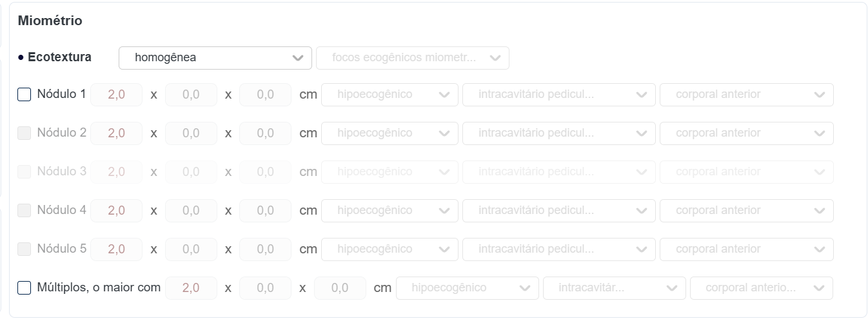This screenshot has width=868, height=321.
Task: Toggle the Nódulo 4 checkbox
Action: point(24,211)
